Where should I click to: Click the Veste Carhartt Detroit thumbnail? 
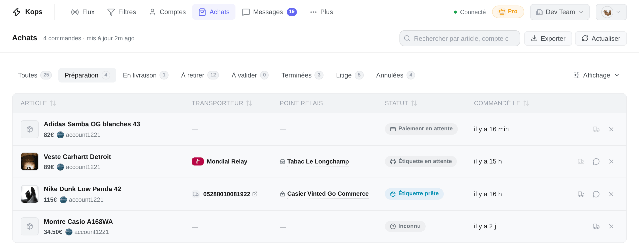(x=30, y=161)
